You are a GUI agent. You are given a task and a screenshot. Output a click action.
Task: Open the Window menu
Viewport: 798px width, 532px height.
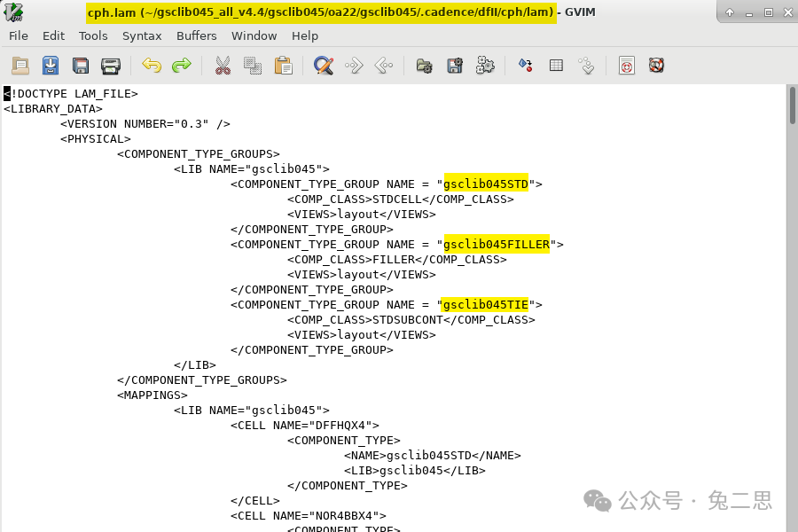[x=254, y=35]
